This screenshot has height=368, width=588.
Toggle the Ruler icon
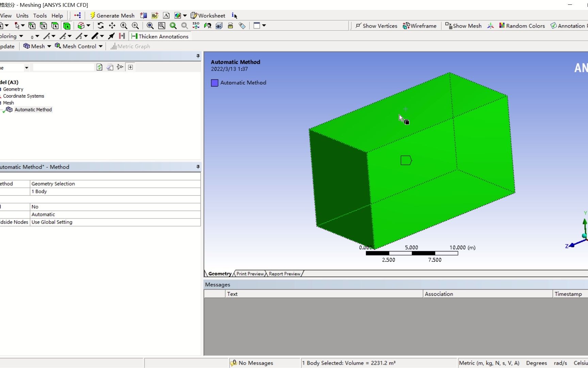point(230,26)
